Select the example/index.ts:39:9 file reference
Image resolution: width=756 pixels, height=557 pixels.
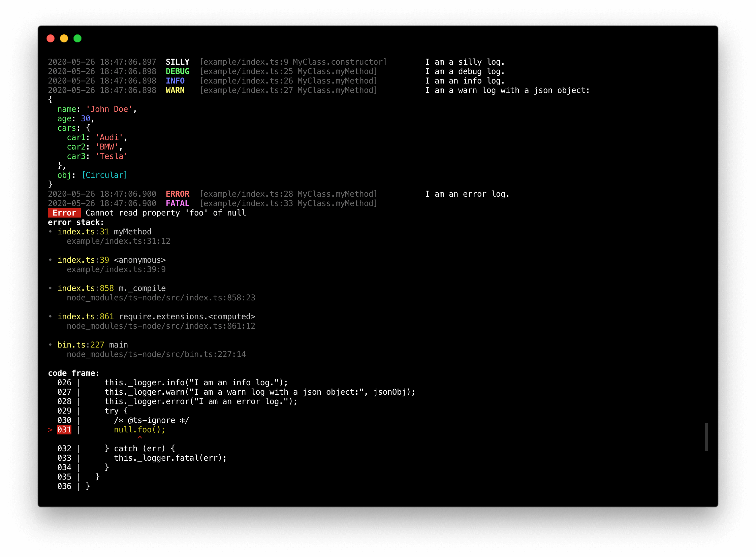click(x=116, y=269)
